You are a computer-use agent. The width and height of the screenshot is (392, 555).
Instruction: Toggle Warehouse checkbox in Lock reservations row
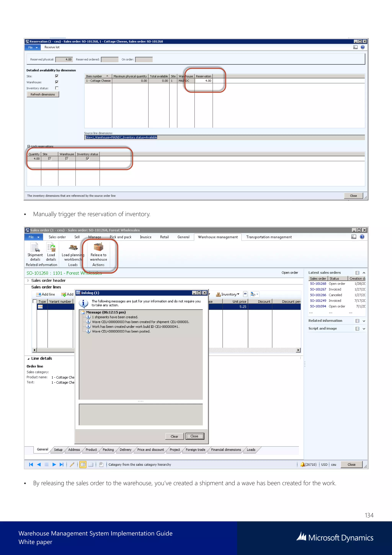[x=67, y=158]
